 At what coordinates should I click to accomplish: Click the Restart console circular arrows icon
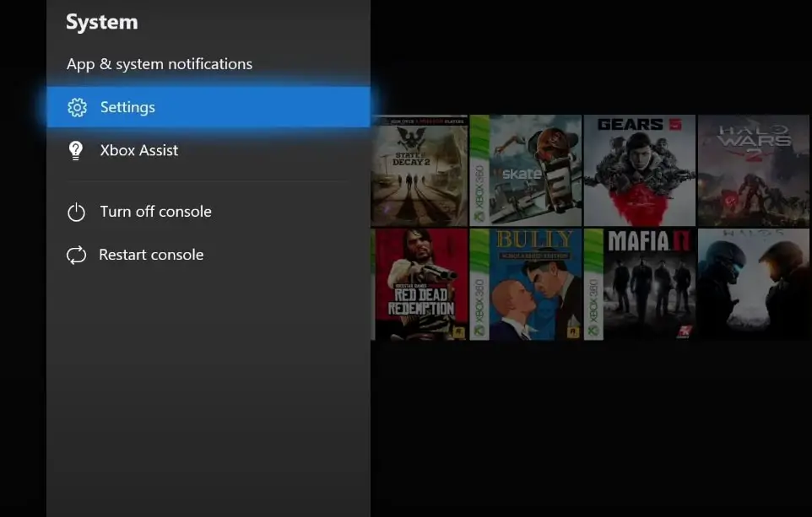pyautogui.click(x=76, y=256)
